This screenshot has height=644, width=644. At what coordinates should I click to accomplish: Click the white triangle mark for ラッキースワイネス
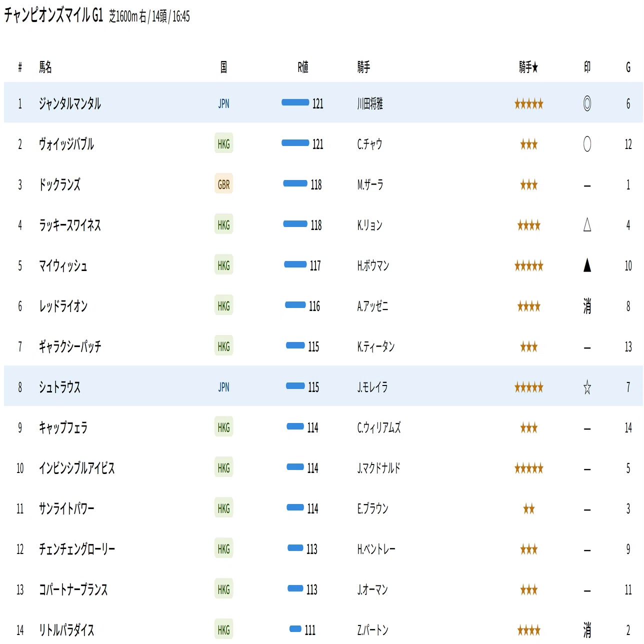pyautogui.click(x=587, y=225)
